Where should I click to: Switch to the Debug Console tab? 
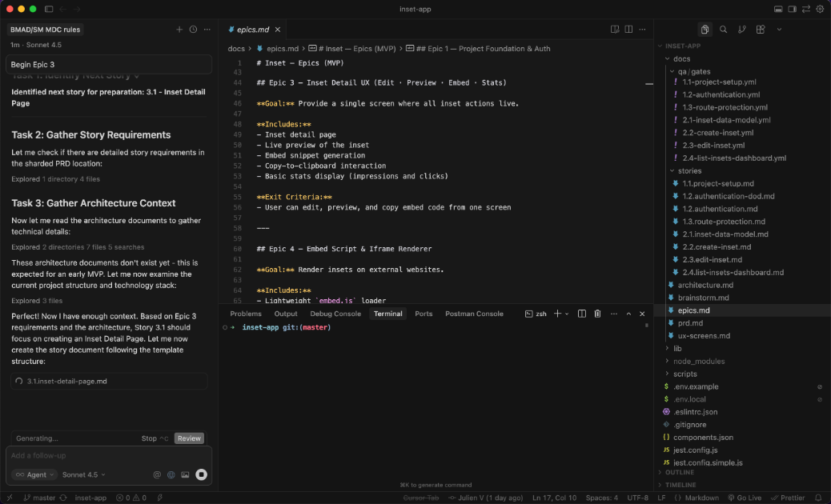(335, 314)
